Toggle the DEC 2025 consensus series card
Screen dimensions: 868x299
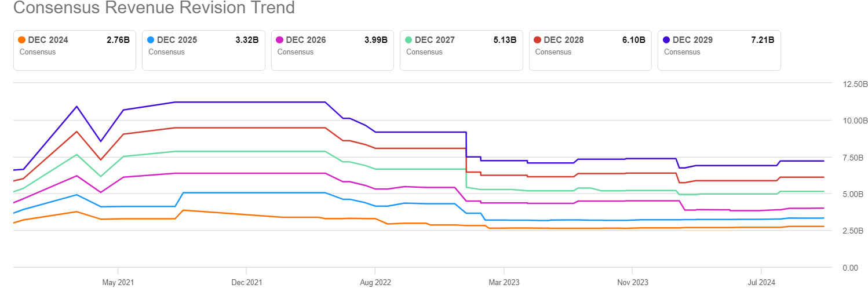pos(203,50)
